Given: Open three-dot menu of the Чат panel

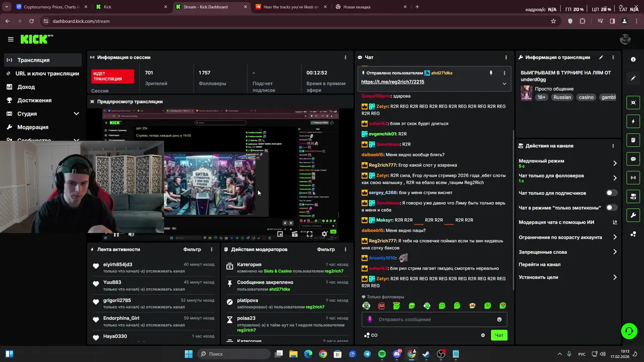Looking at the screenshot, I should pyautogui.click(x=506, y=57).
